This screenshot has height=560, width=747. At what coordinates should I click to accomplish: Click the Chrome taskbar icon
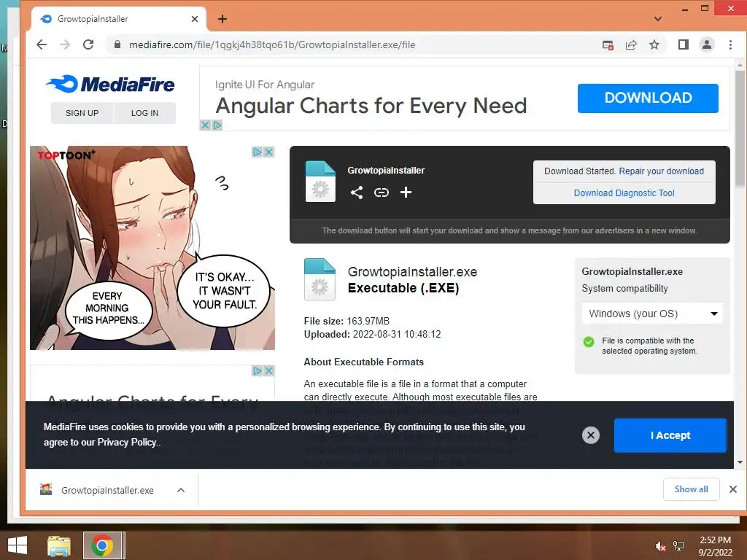[x=102, y=545]
